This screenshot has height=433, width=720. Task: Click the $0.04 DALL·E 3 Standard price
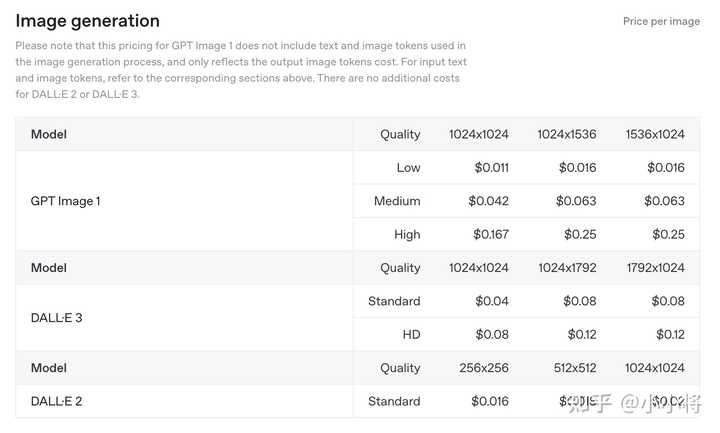tap(492, 301)
